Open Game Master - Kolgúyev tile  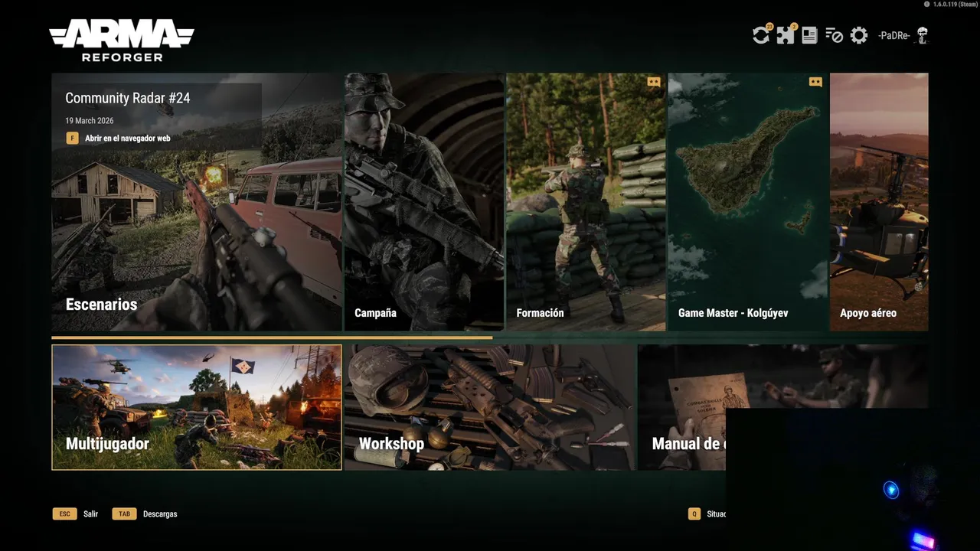pos(748,202)
